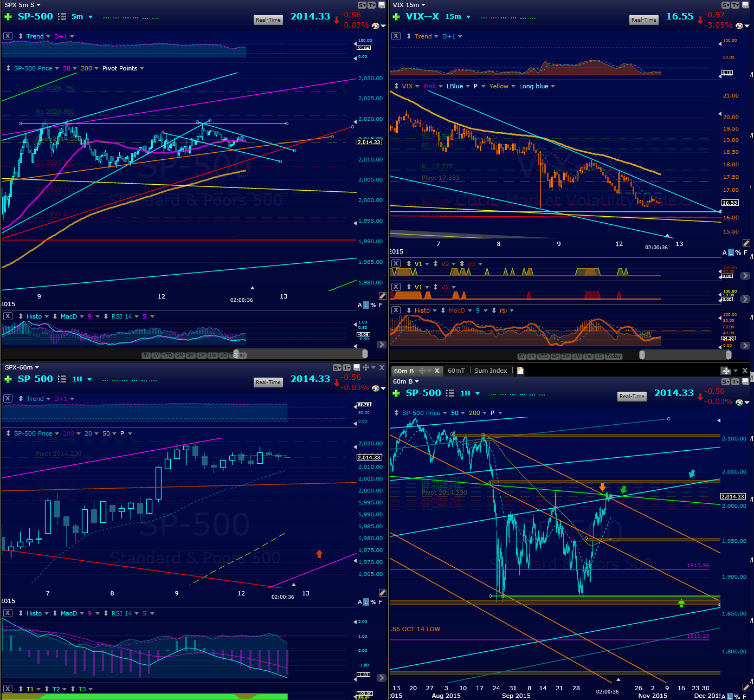754x700 pixels.
Task: Add a symbol with the green plus in the VIX panel
Action: 396,17
